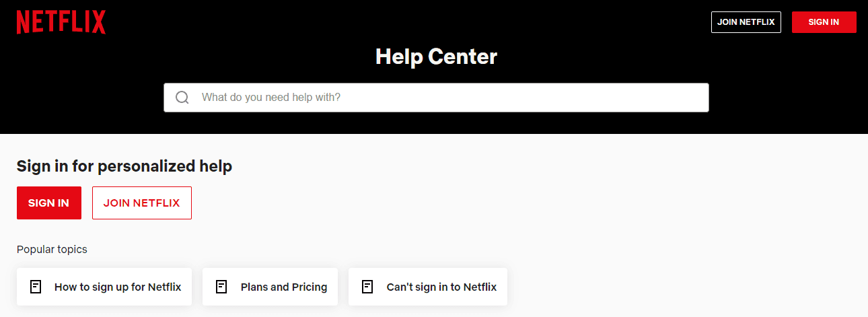Select the first popular topic card

tap(104, 287)
